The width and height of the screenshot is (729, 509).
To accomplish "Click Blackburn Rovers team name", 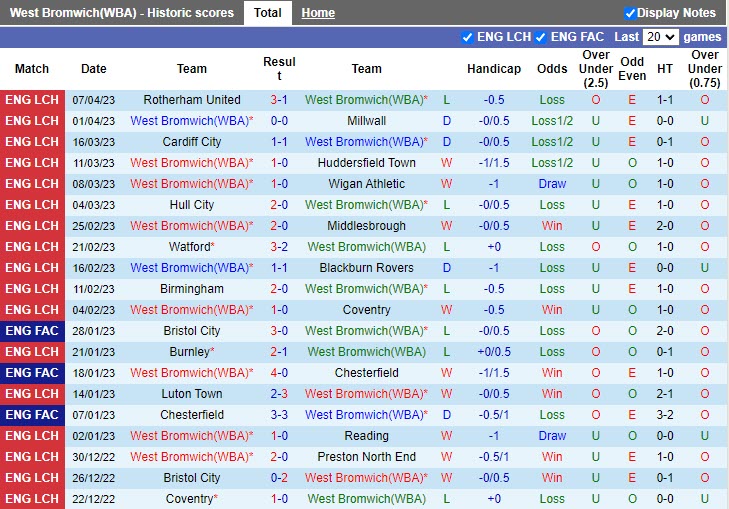I will (366, 268).
